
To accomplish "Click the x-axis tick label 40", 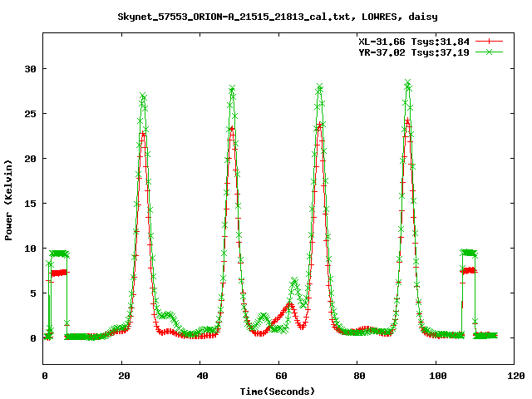I will 203,376.
